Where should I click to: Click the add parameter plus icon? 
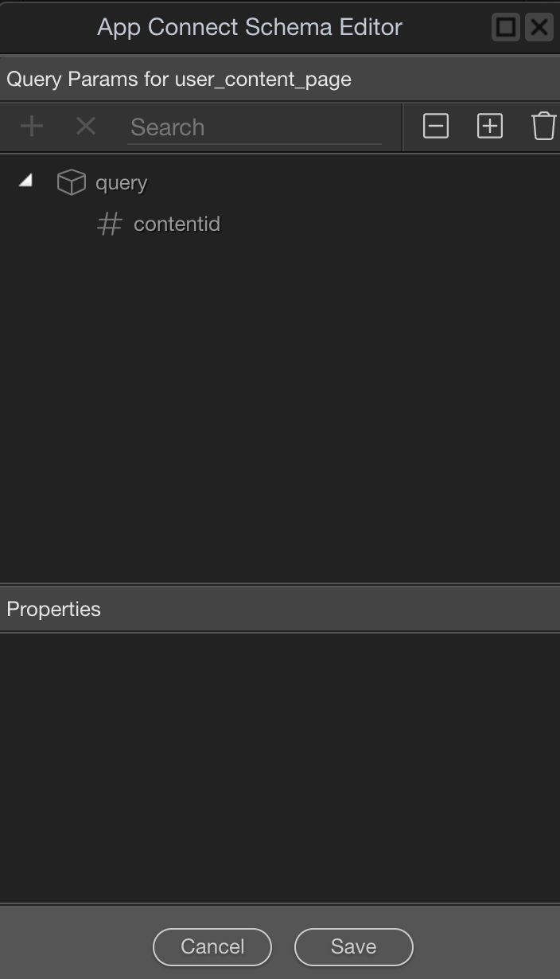pos(32,126)
